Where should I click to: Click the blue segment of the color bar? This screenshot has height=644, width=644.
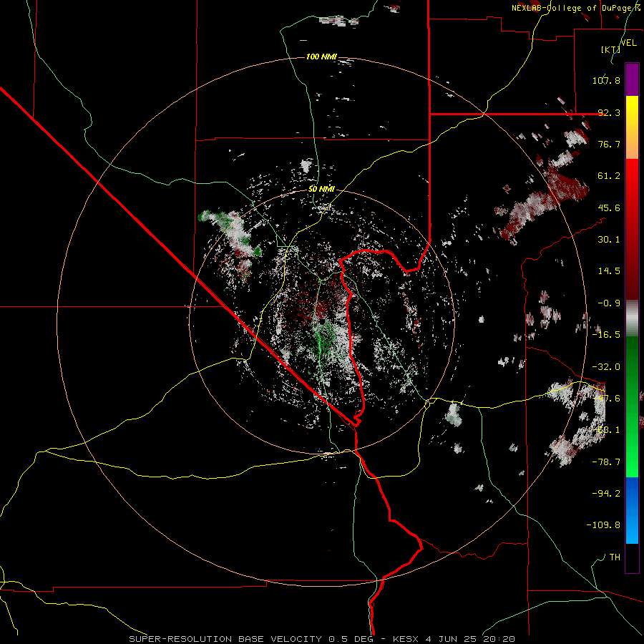click(632, 511)
